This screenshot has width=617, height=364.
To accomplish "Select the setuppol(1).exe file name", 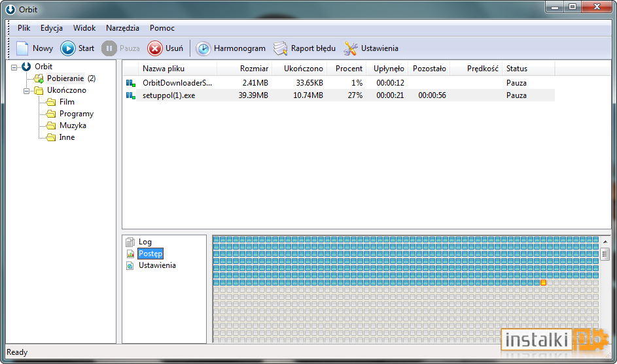I will click(x=169, y=95).
